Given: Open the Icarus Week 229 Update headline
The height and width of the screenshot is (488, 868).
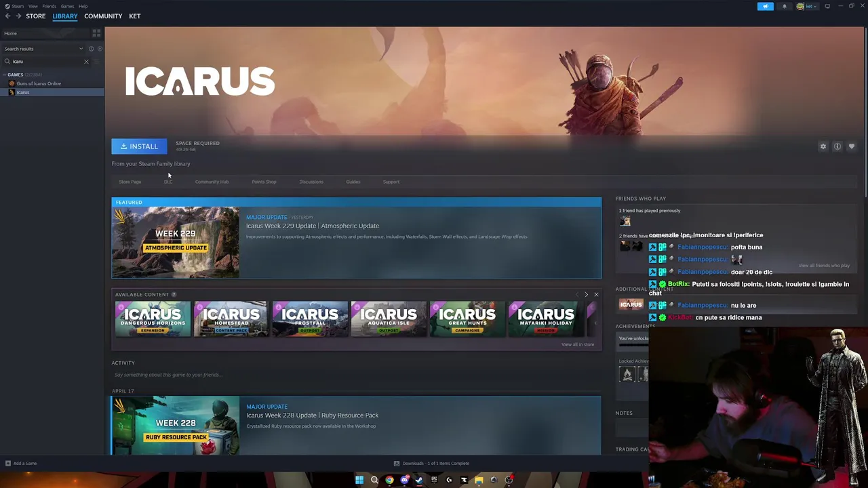Looking at the screenshot, I should tap(313, 226).
